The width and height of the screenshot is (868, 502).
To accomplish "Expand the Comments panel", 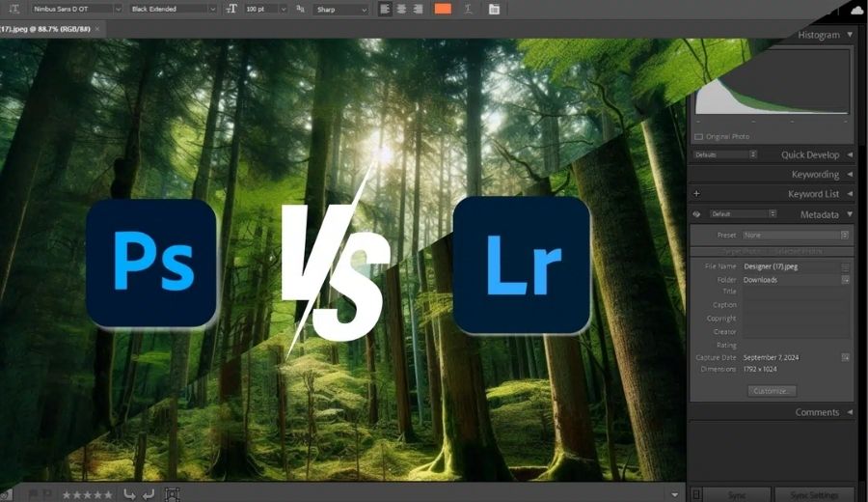I will [850, 411].
